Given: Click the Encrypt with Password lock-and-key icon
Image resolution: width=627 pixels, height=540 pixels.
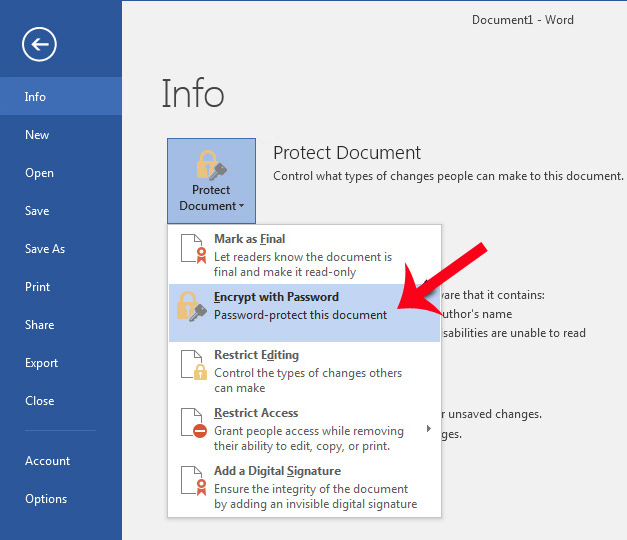Looking at the screenshot, I should [192, 306].
